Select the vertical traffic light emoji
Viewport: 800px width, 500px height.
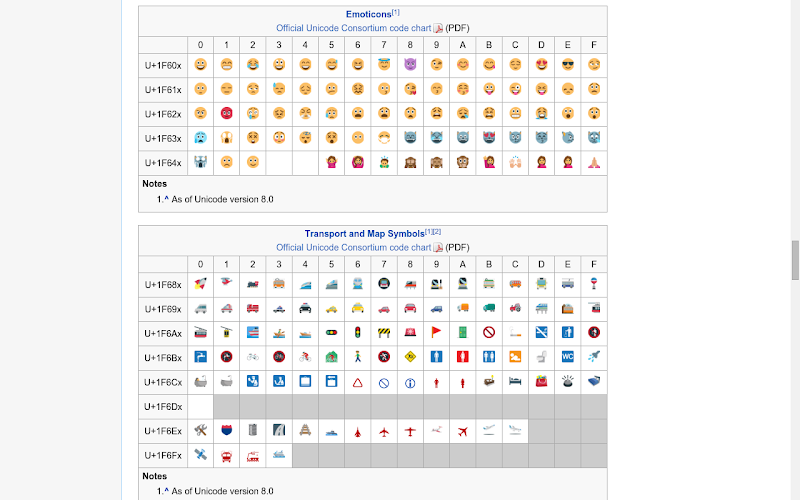coord(358,333)
